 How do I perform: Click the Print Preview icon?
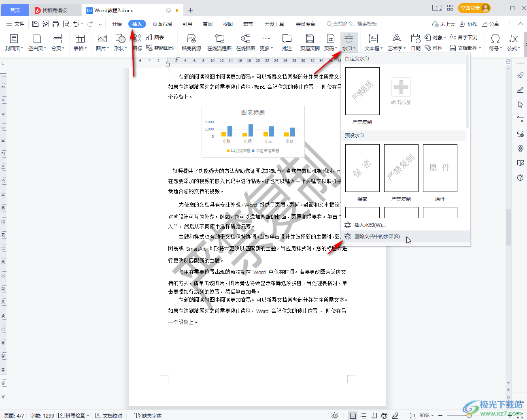coord(66,24)
